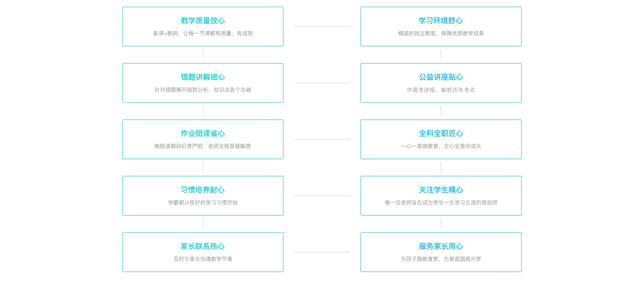Click text 为孩子圆教育梦，为家庭圆振兴梦
Screen dimensions: 644x282
coord(441,259)
